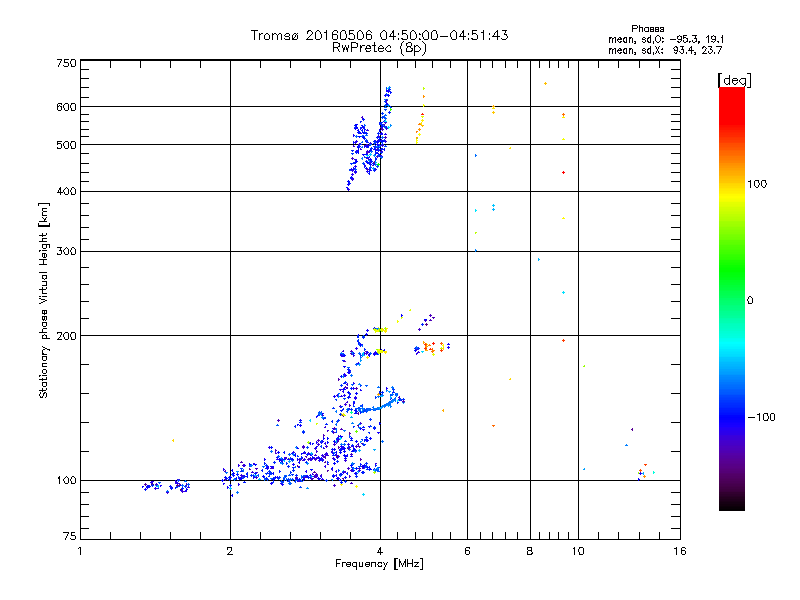Select the "mean, sd,X: 93.4, 23.7" line
The width and height of the screenshot is (800, 600).
(665, 50)
